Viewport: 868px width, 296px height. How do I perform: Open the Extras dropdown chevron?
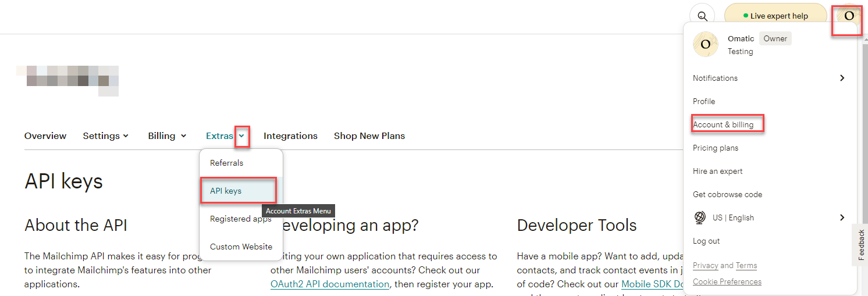[241, 136]
